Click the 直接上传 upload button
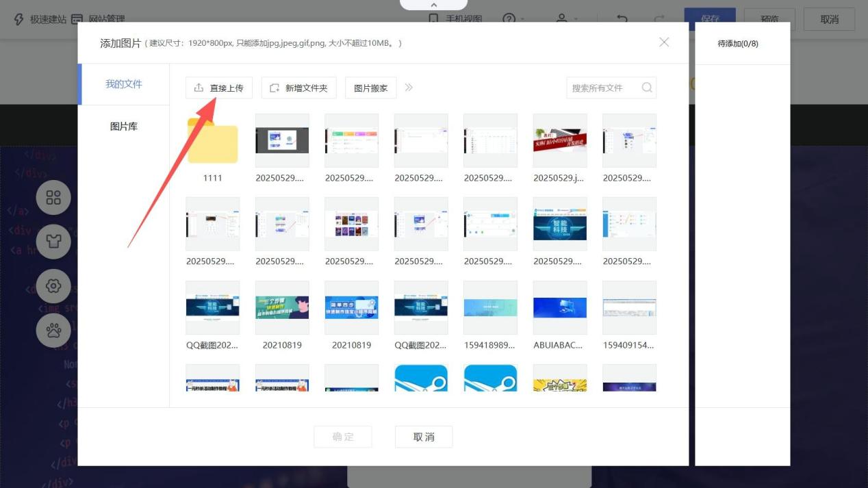The width and height of the screenshot is (868, 488). tap(219, 88)
